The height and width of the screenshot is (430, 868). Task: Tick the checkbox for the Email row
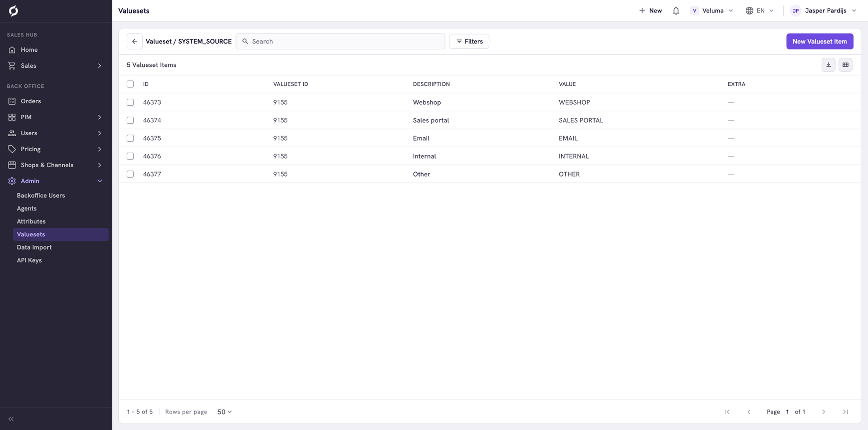coord(130,138)
